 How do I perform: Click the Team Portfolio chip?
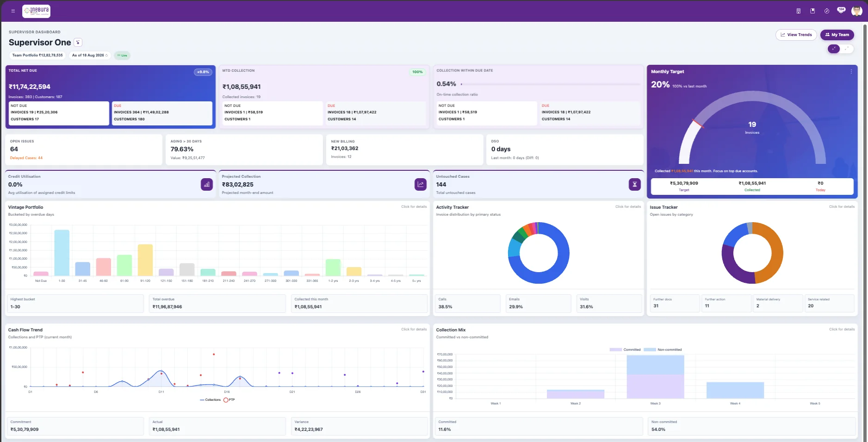point(37,55)
